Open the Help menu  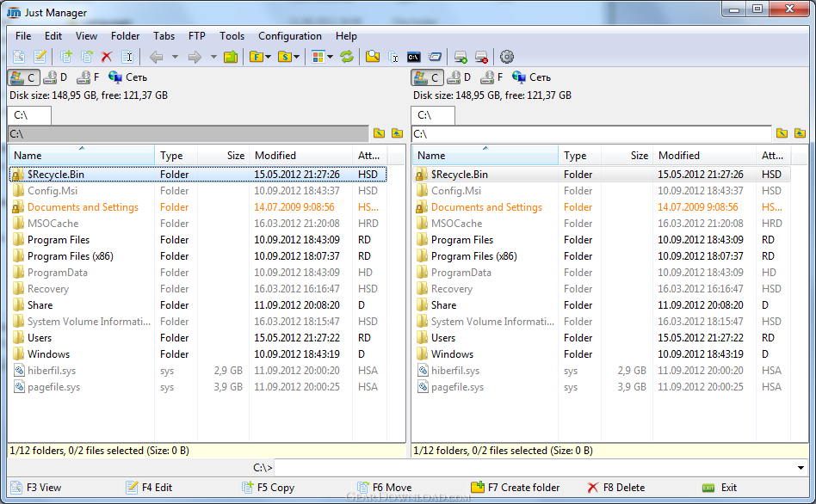346,36
